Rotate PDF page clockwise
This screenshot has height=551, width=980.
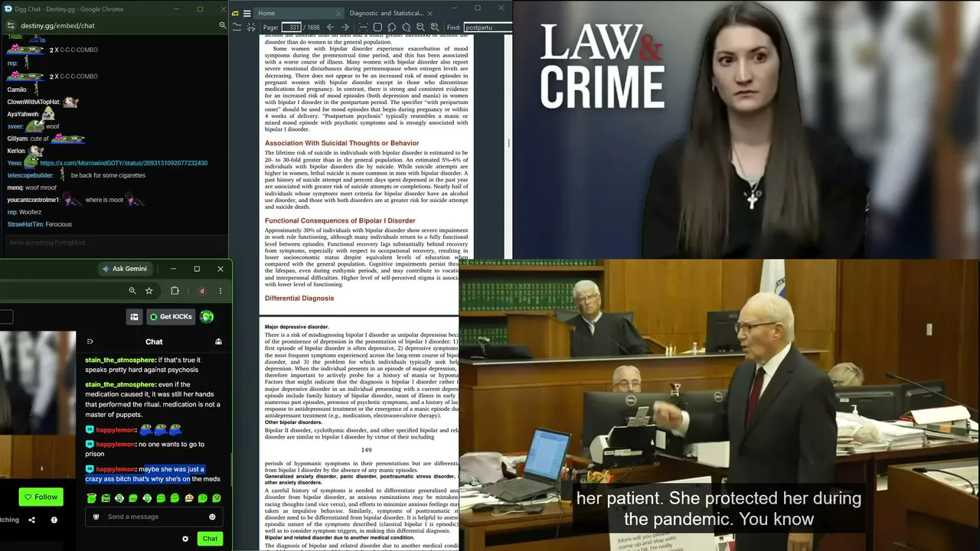[406, 28]
